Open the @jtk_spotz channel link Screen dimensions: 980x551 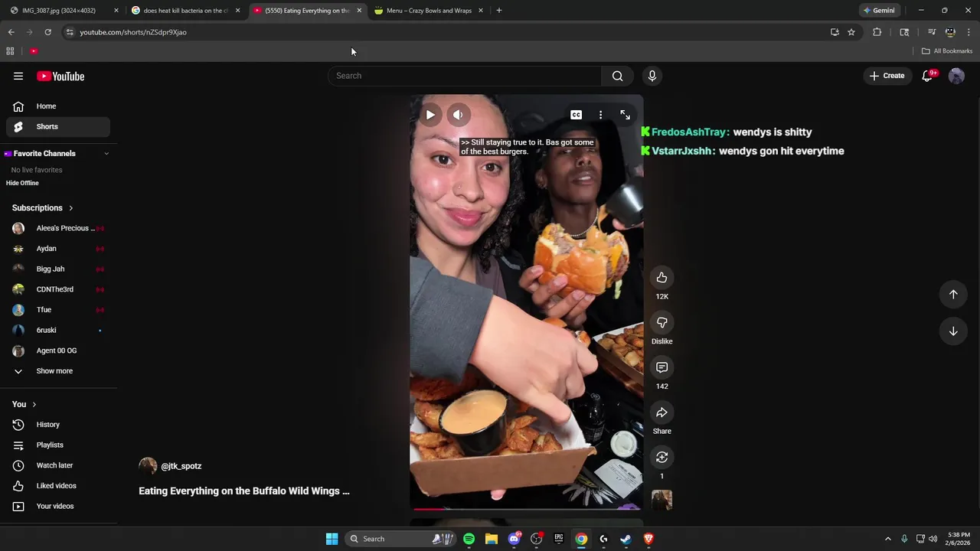click(181, 466)
